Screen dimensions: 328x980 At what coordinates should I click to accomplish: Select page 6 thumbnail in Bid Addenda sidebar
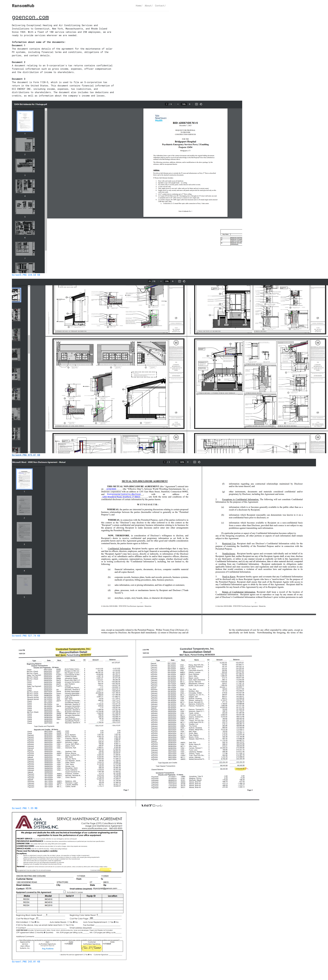[25, 228]
